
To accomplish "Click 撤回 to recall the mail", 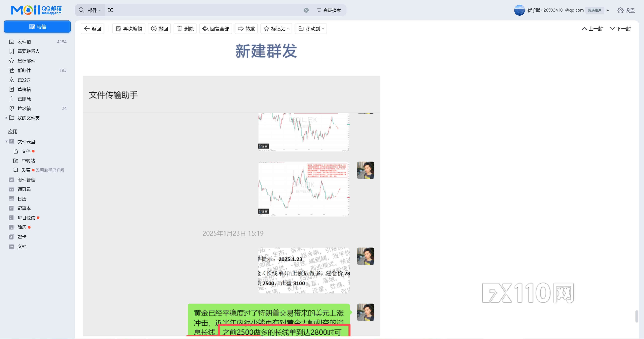I will [159, 29].
